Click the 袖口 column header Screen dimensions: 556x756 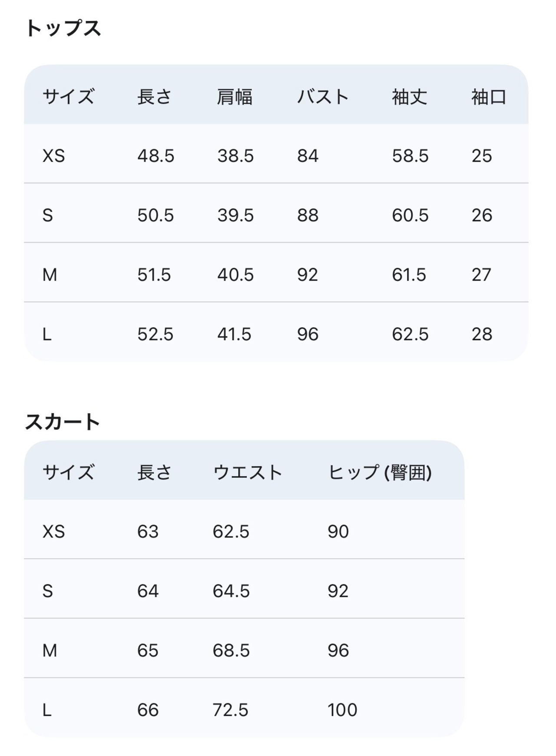tap(489, 96)
